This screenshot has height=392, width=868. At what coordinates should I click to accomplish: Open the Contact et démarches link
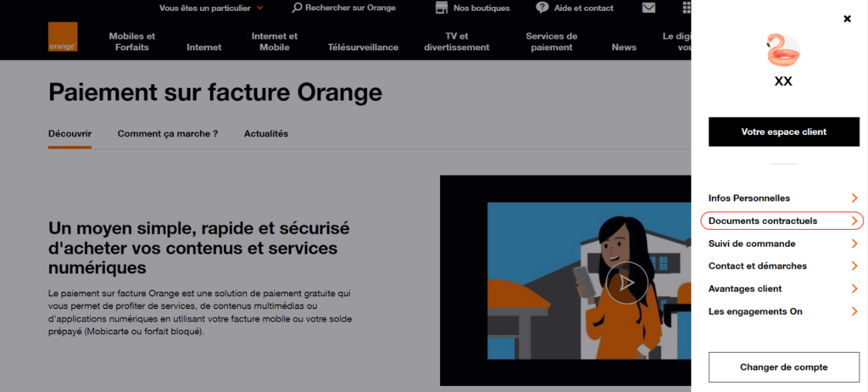pos(758,266)
